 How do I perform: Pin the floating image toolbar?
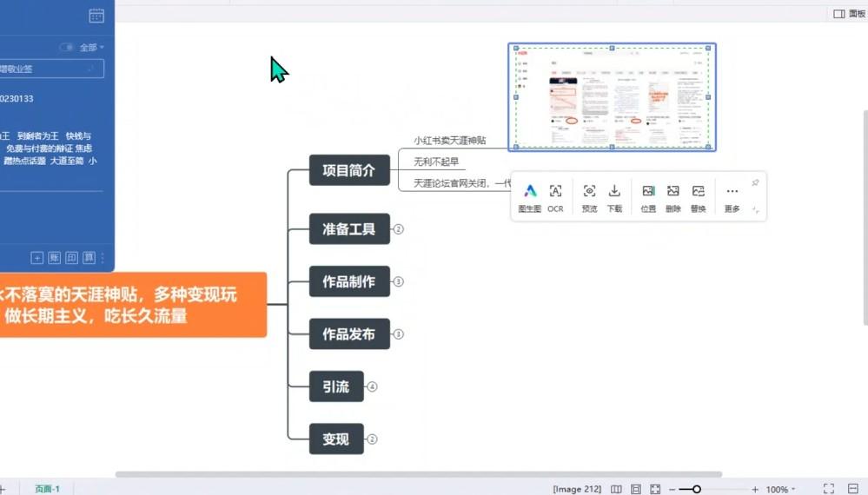tap(755, 183)
